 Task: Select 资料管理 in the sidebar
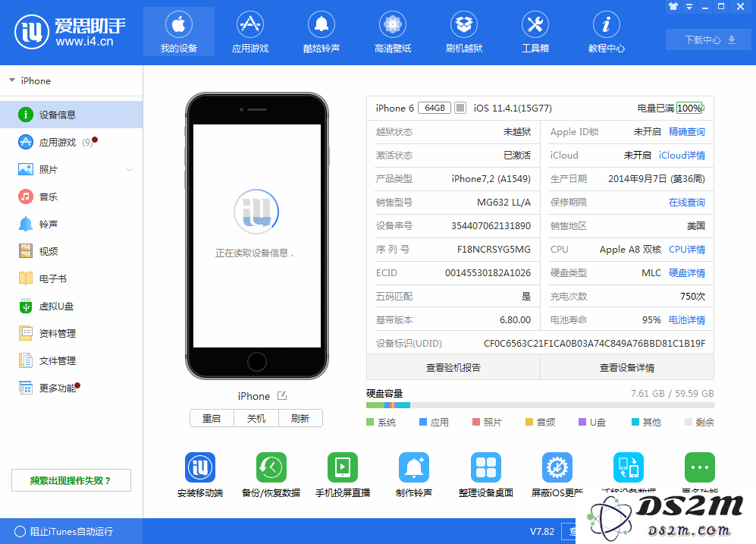tap(71, 333)
